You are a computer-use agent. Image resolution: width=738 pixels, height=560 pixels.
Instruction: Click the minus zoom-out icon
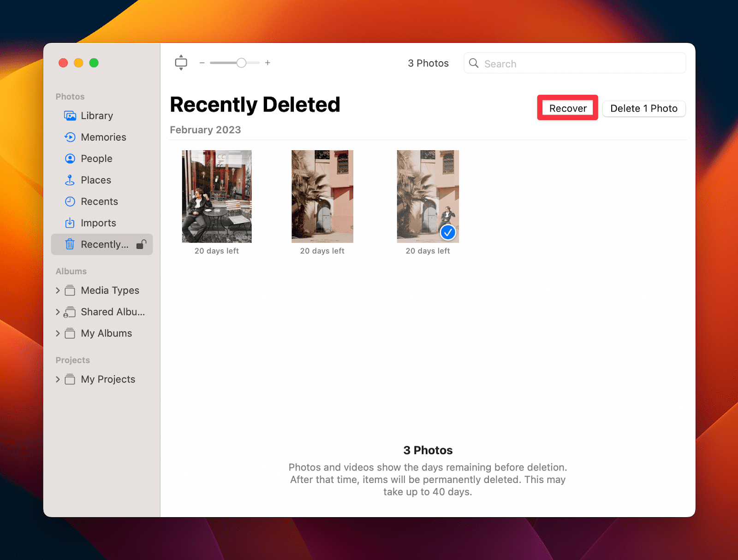(x=202, y=63)
